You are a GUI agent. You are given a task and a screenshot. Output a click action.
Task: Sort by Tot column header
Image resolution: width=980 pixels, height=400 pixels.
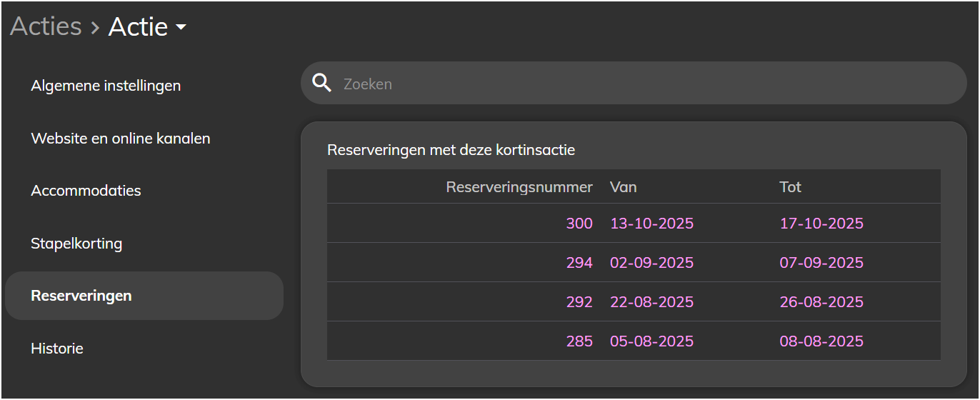tap(790, 187)
